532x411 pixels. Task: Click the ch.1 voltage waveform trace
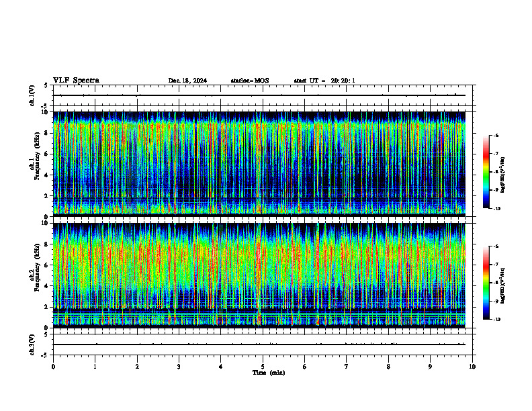coord(259,95)
